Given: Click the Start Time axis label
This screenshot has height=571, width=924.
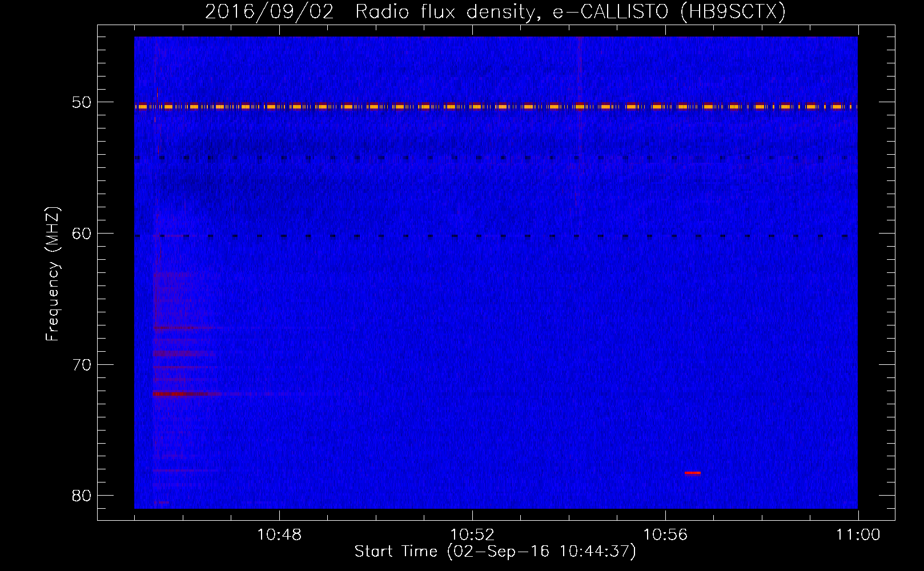Looking at the screenshot, I should pyautogui.click(x=495, y=552).
